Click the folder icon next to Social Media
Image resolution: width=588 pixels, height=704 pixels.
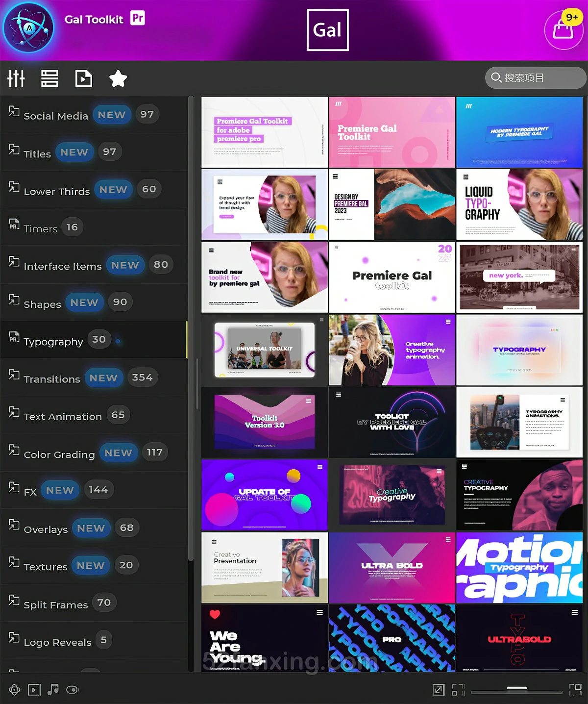pyautogui.click(x=14, y=111)
